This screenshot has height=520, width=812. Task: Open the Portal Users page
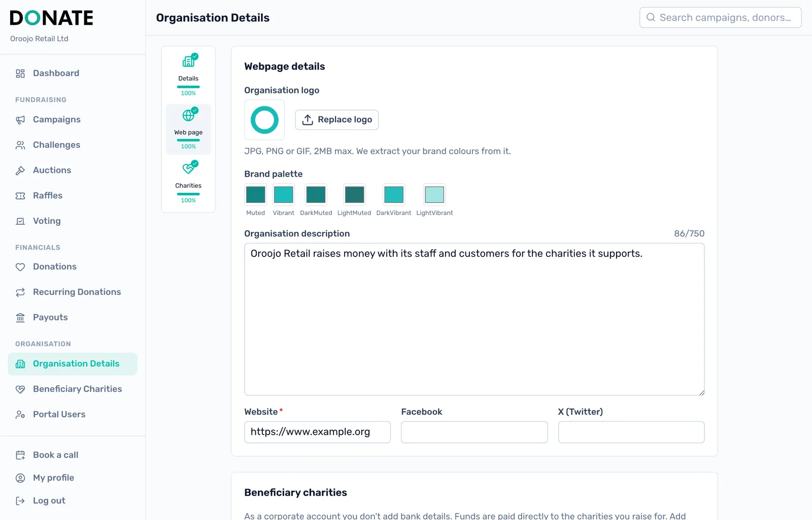(x=73, y=414)
